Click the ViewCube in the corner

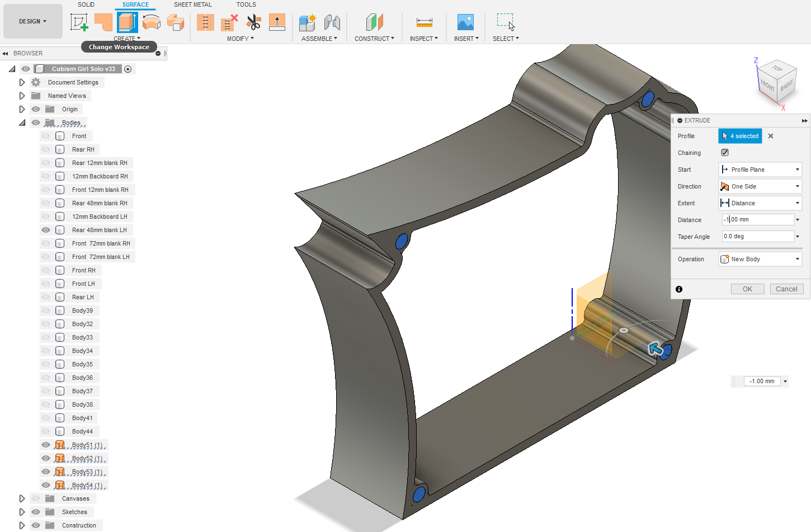776,82
